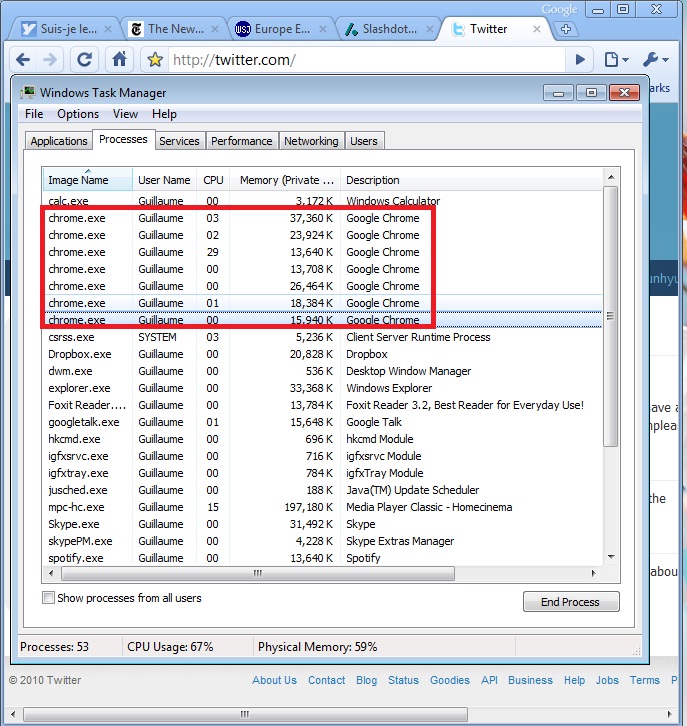Click process list vertical scrollbar thumb
This screenshot has height=726, width=687.
point(611,316)
